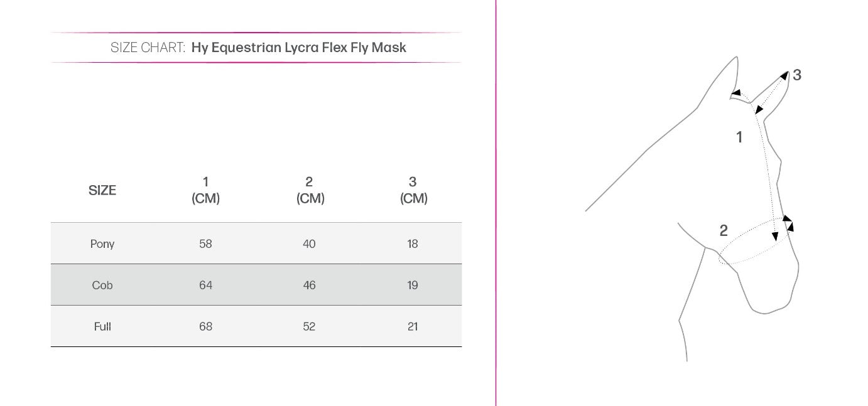Select Full measurement 1 value 68
The width and height of the screenshot is (868, 406).
click(x=205, y=326)
